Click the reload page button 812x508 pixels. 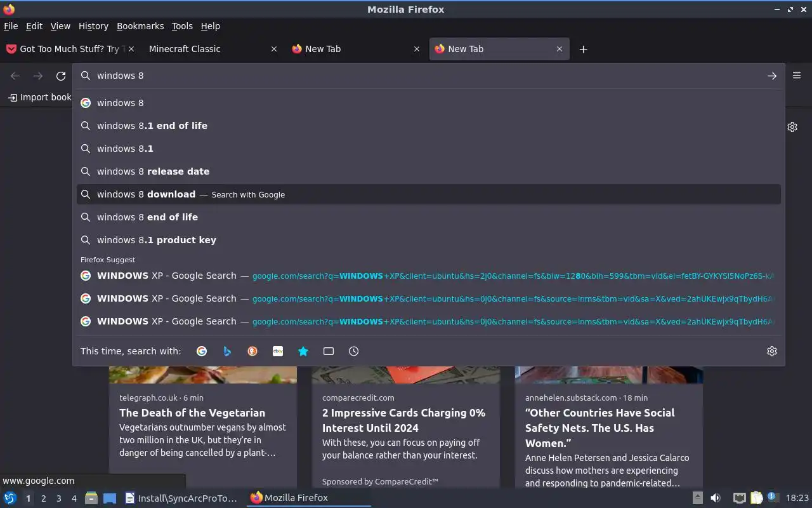(61, 76)
